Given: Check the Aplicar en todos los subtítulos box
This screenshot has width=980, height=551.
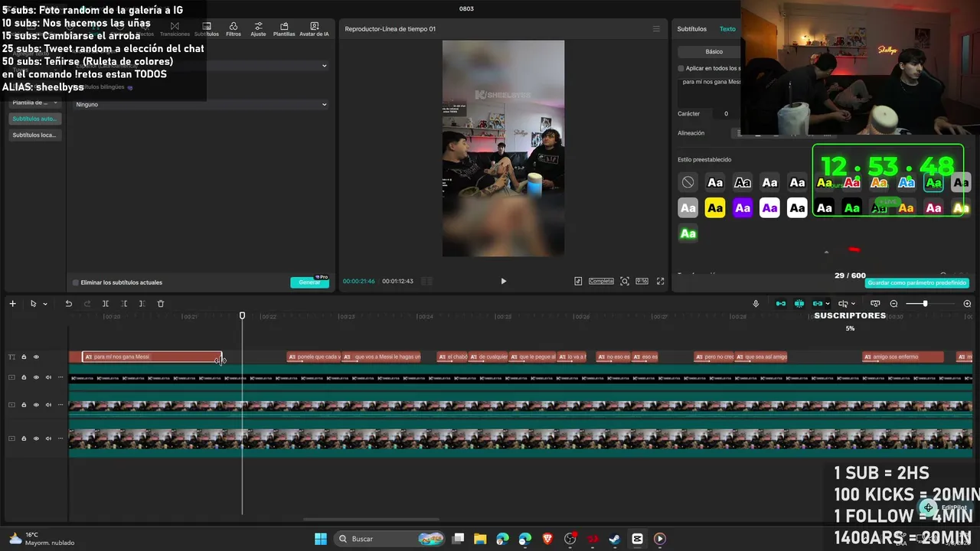Looking at the screenshot, I should [681, 68].
